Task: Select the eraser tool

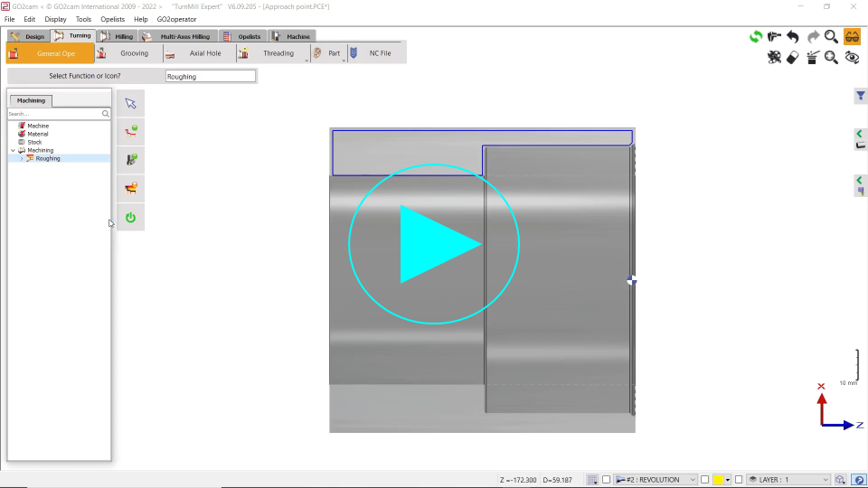Action: coord(793,57)
